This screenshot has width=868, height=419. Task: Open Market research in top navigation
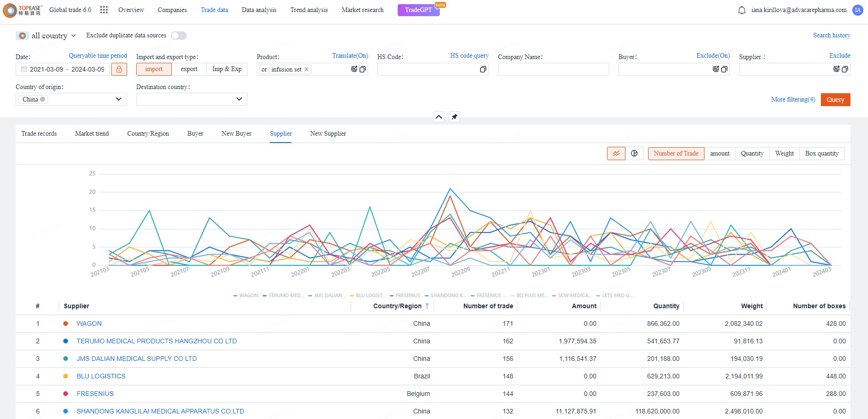pos(363,10)
